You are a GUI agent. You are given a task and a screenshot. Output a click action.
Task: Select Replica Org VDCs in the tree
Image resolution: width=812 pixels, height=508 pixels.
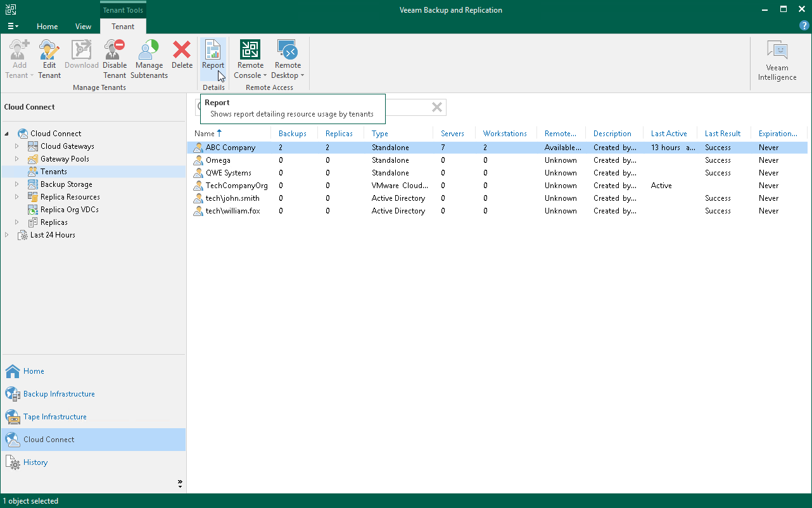pyautogui.click(x=69, y=210)
